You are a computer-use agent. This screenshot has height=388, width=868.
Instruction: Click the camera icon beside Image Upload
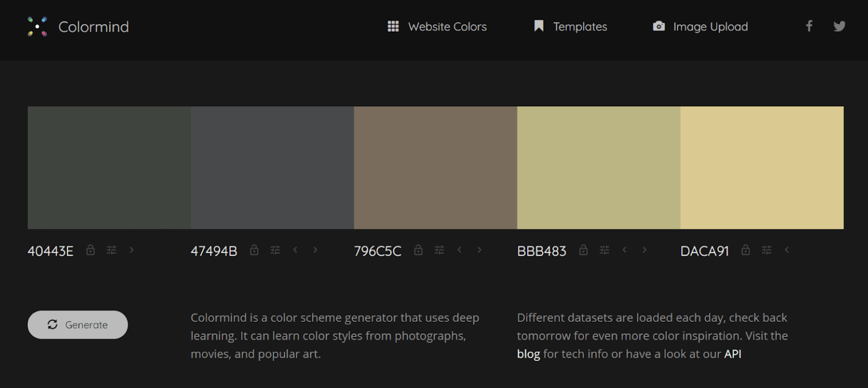658,25
